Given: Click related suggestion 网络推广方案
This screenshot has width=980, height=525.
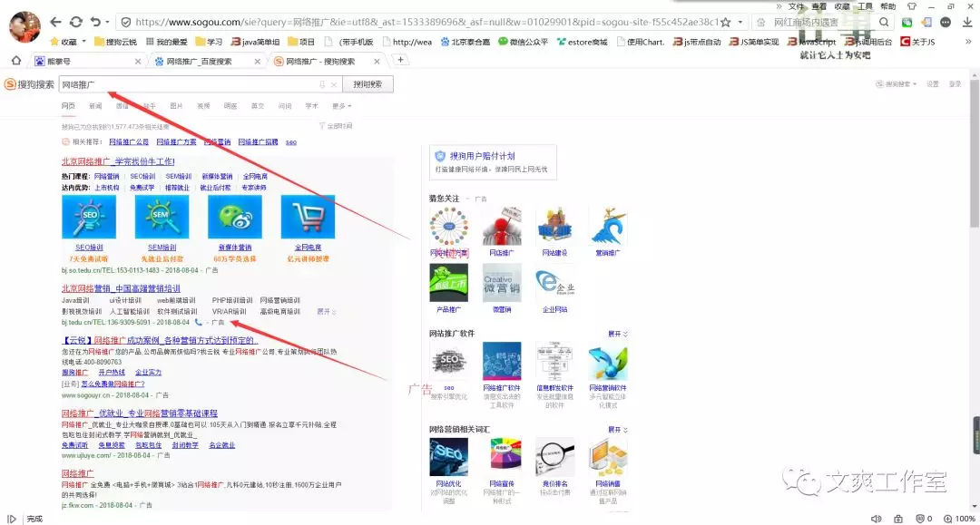Looking at the screenshot, I should point(176,142).
